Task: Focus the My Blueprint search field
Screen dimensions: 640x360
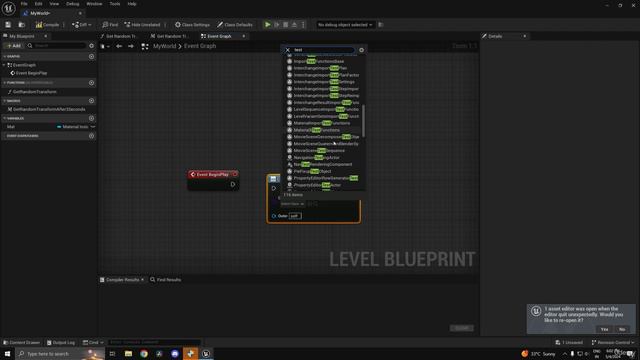Action: click(56, 46)
